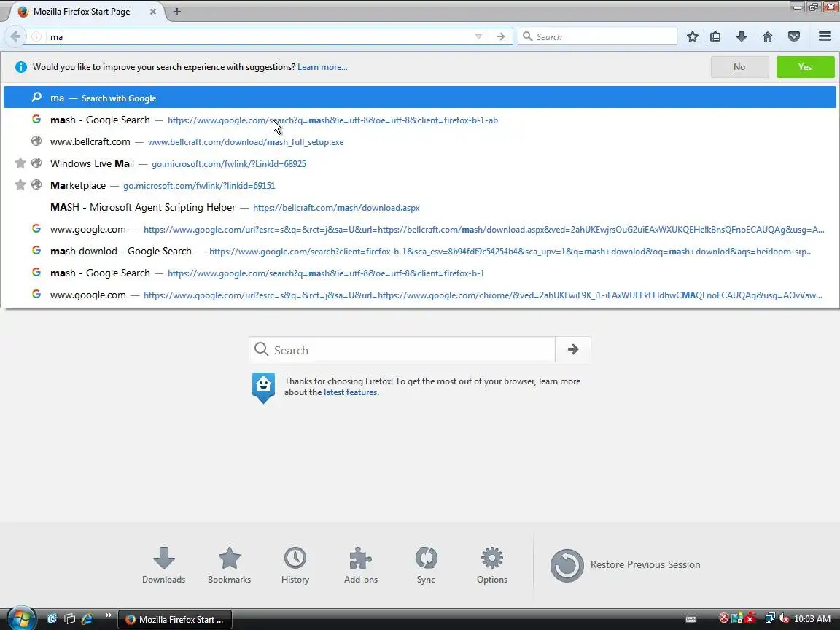Open the hamburger menu
840x630 pixels.
(825, 36)
